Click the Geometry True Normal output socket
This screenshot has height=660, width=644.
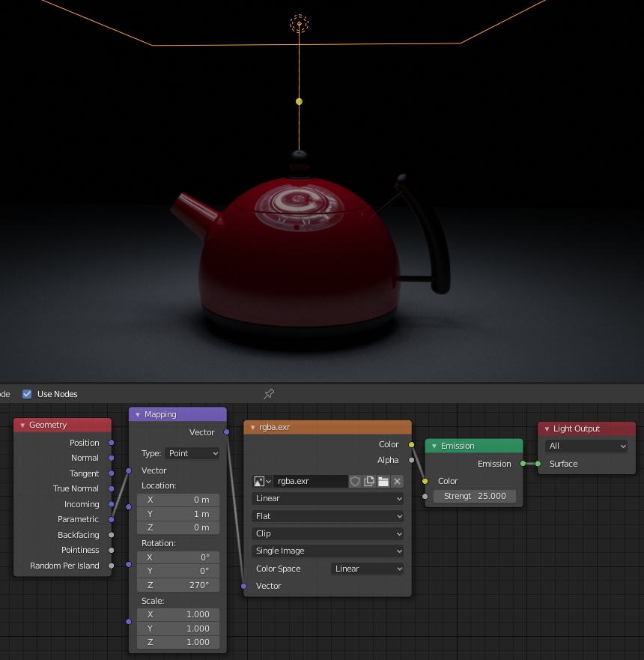coord(112,488)
